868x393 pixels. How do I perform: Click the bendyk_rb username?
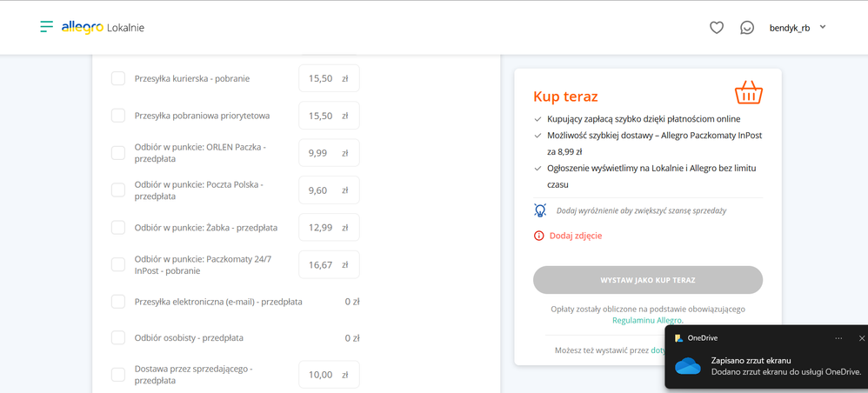(790, 28)
